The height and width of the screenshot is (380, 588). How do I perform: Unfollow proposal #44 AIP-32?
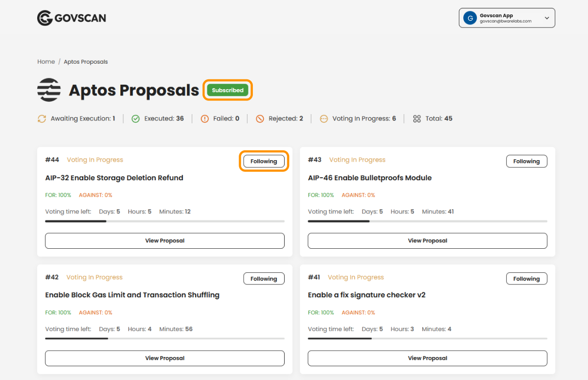coord(264,161)
